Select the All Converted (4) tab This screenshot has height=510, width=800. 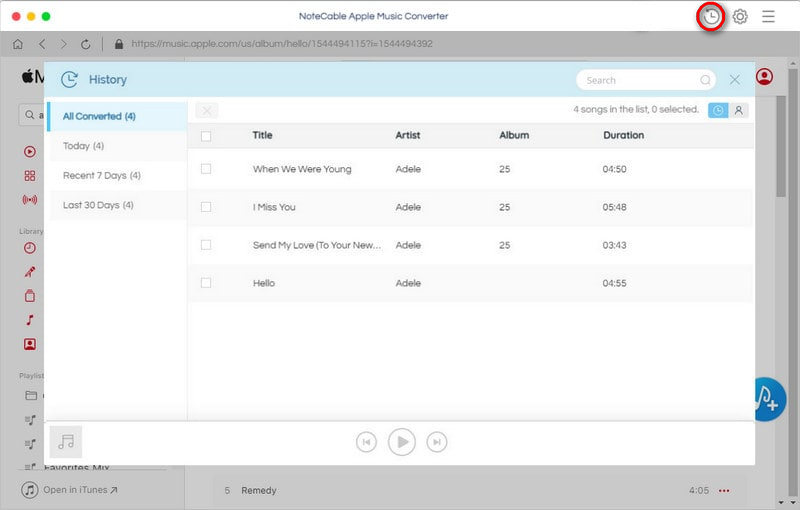pos(117,116)
